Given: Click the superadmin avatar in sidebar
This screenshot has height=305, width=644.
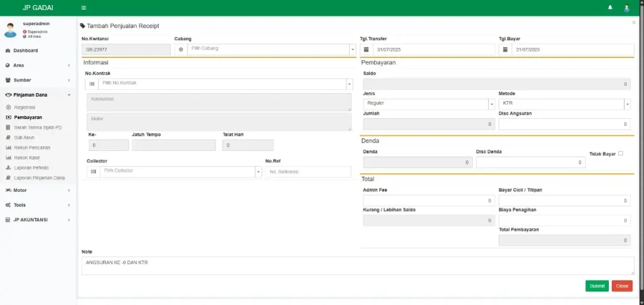Looking at the screenshot, I should point(10,30).
